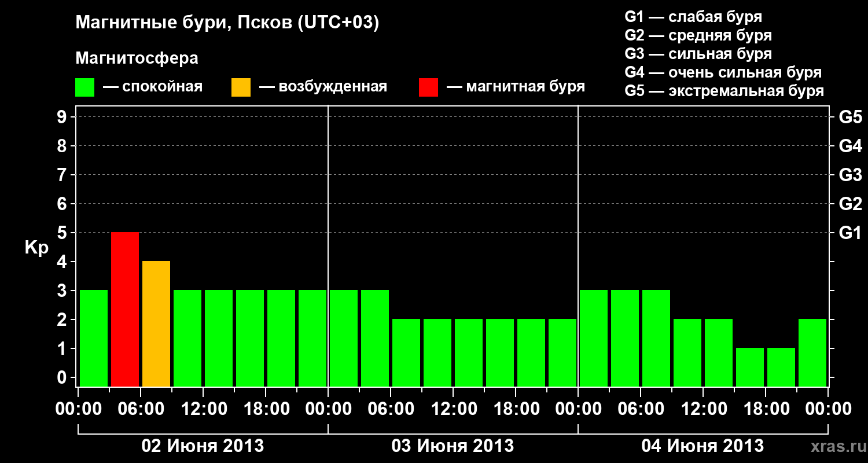The height and width of the screenshot is (463, 868).
Task: Click the 8 value on Kp axis
Action: point(63,146)
